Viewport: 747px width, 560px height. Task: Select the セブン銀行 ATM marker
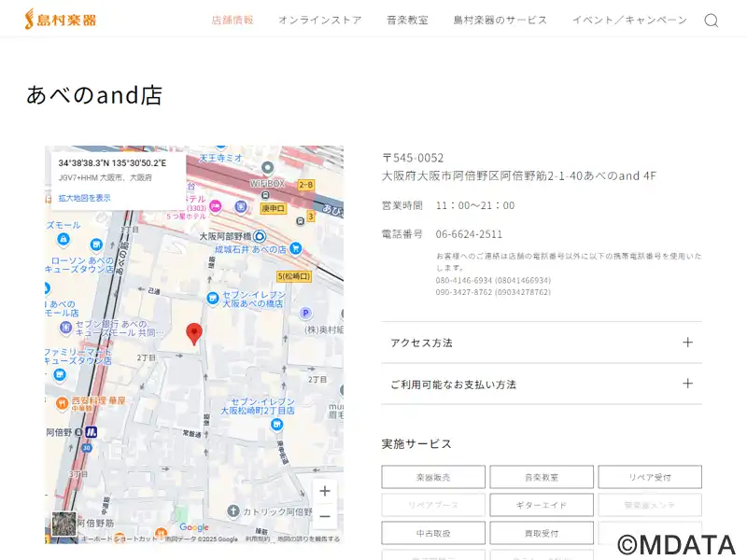[x=65, y=328]
